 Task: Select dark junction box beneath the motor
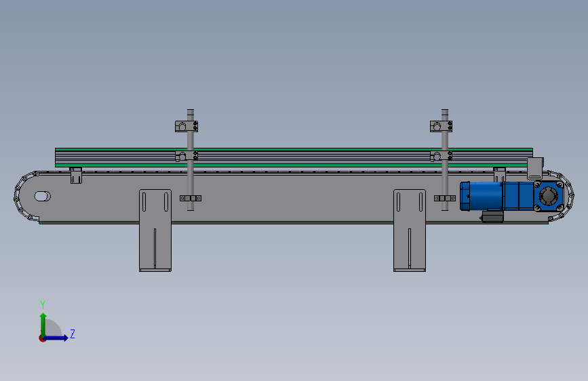[492, 216]
